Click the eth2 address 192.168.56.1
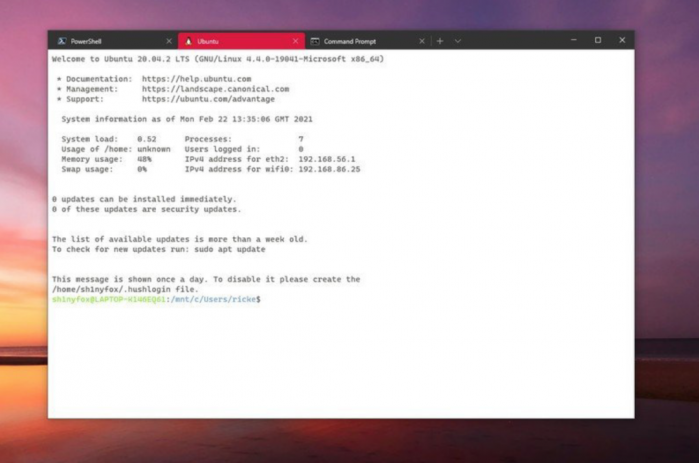The width and height of the screenshot is (700, 463). (x=327, y=159)
